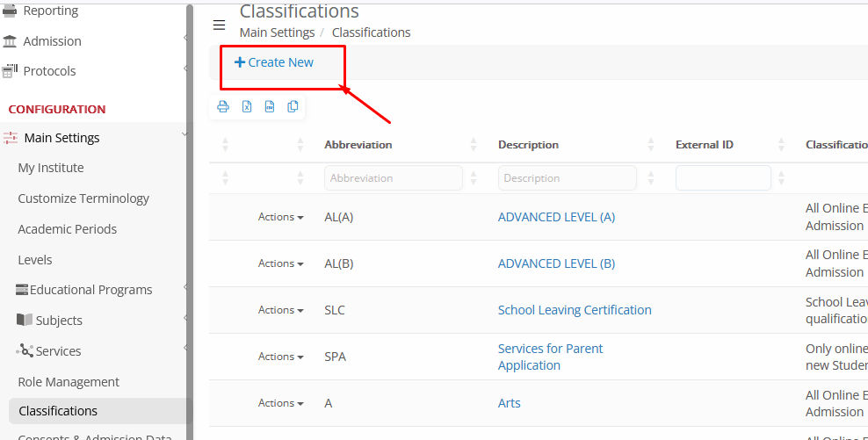
Task: Sort the table by Description column
Action: point(528,145)
